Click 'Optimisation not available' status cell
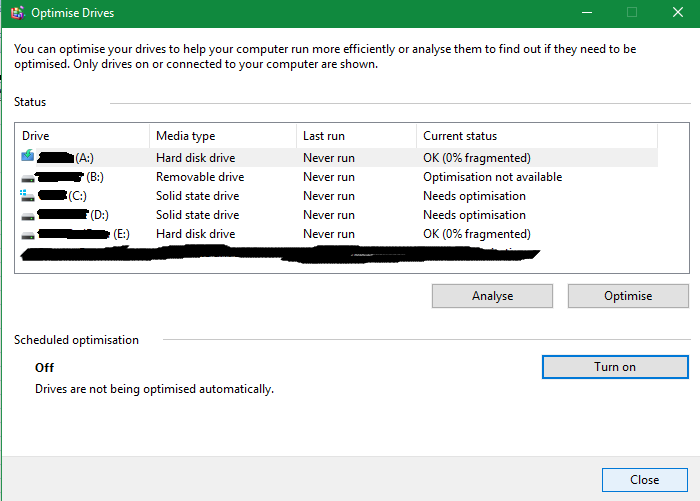The image size is (700, 501). coord(492,177)
